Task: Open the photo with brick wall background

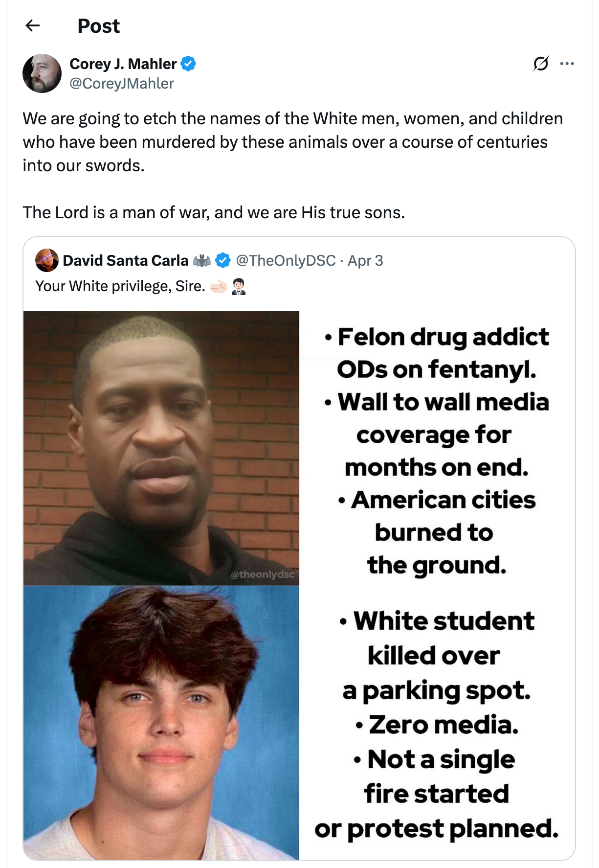Action: click(x=161, y=448)
